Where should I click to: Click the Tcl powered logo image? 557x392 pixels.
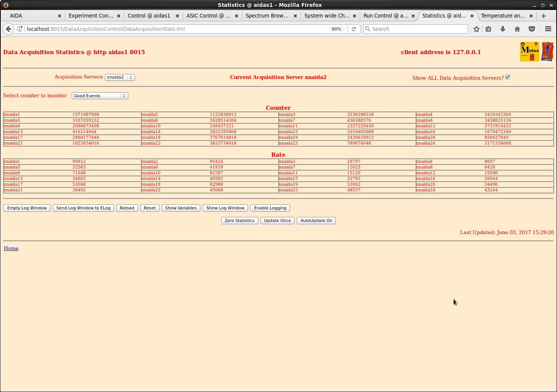(x=547, y=51)
